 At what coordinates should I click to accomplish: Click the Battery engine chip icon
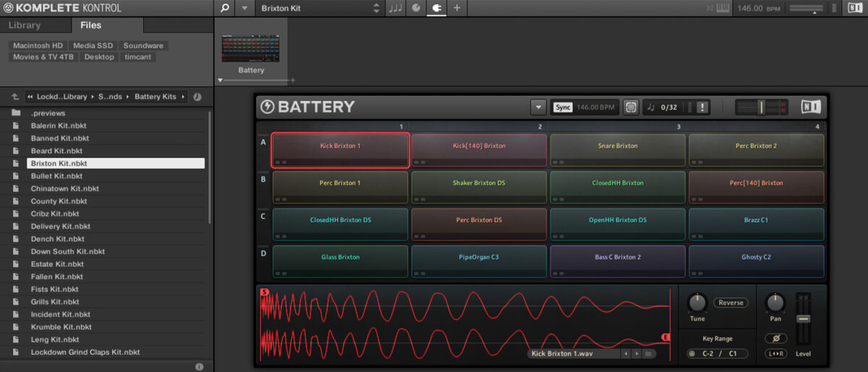(x=631, y=107)
